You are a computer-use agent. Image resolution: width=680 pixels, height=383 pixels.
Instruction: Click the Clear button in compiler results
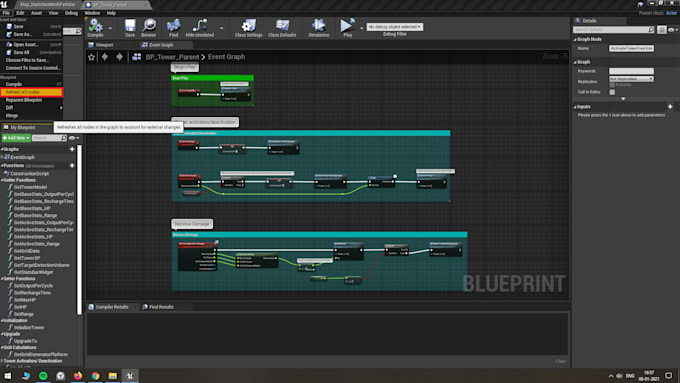coord(560,361)
